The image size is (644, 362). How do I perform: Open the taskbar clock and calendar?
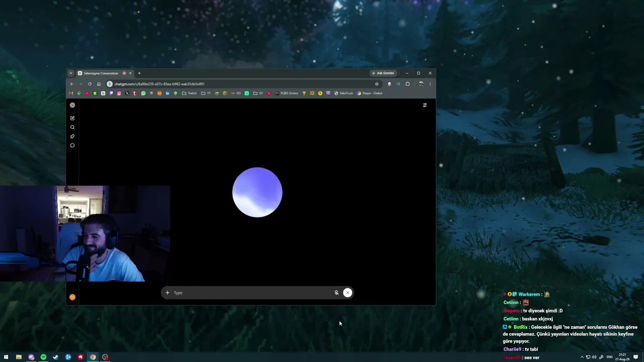click(x=622, y=357)
